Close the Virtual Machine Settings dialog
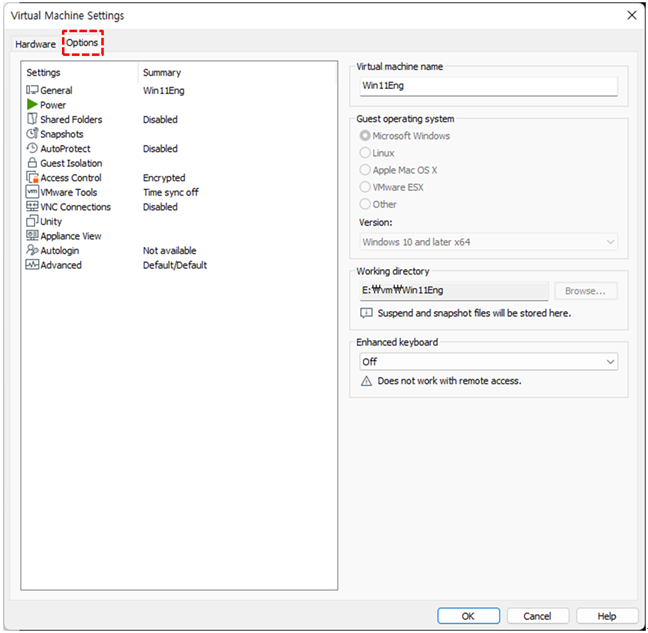Image resolution: width=648 pixels, height=633 pixels. pos(631,15)
